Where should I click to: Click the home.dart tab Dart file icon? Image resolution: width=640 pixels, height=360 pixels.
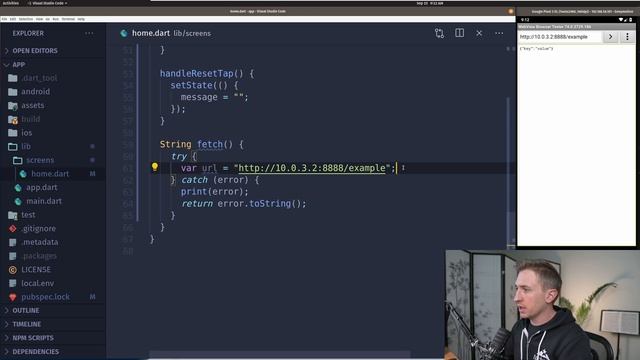[124, 33]
